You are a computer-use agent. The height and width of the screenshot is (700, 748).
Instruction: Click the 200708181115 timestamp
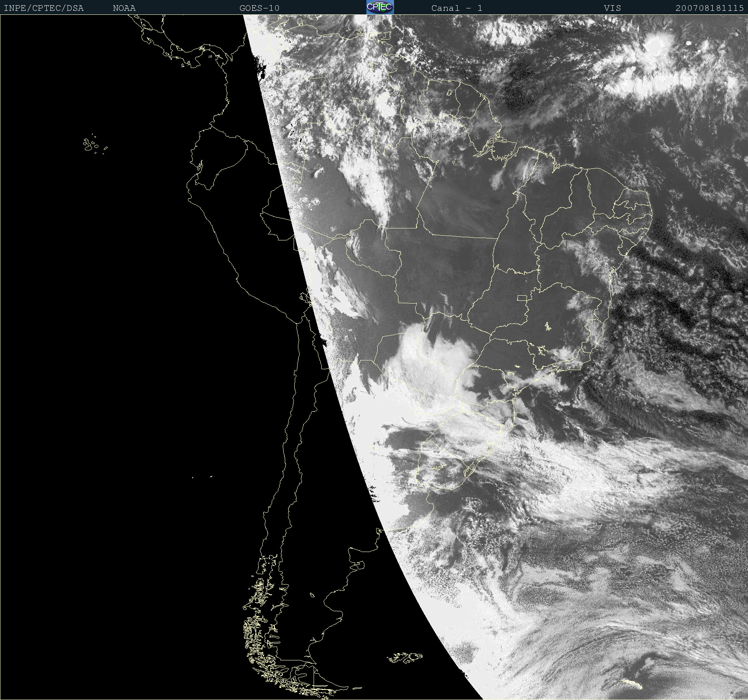[710, 8]
